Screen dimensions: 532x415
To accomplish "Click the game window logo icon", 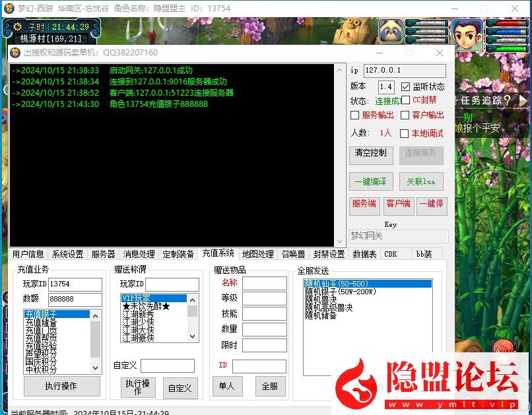I will pos(9,8).
